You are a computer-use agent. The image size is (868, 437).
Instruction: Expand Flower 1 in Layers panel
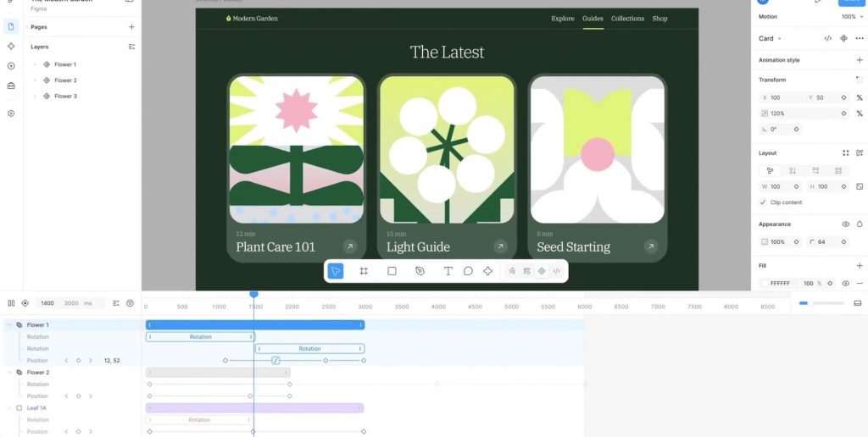36,64
